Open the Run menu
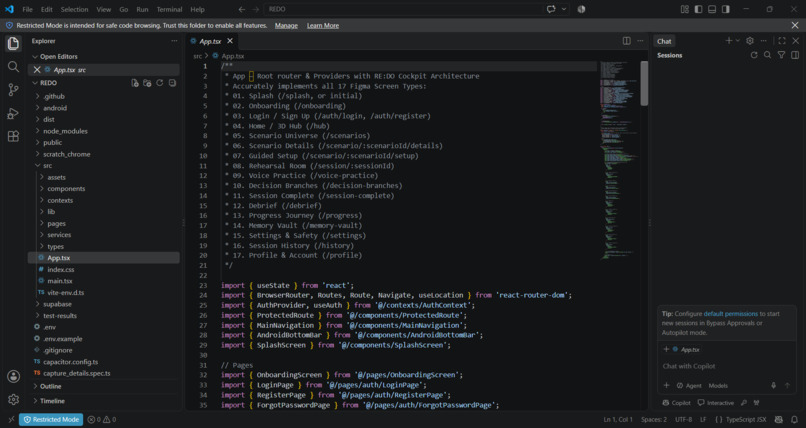The image size is (806, 428). click(142, 9)
